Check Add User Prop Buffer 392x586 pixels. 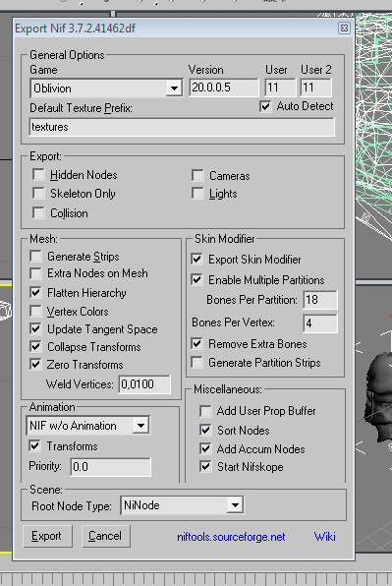coord(205,411)
